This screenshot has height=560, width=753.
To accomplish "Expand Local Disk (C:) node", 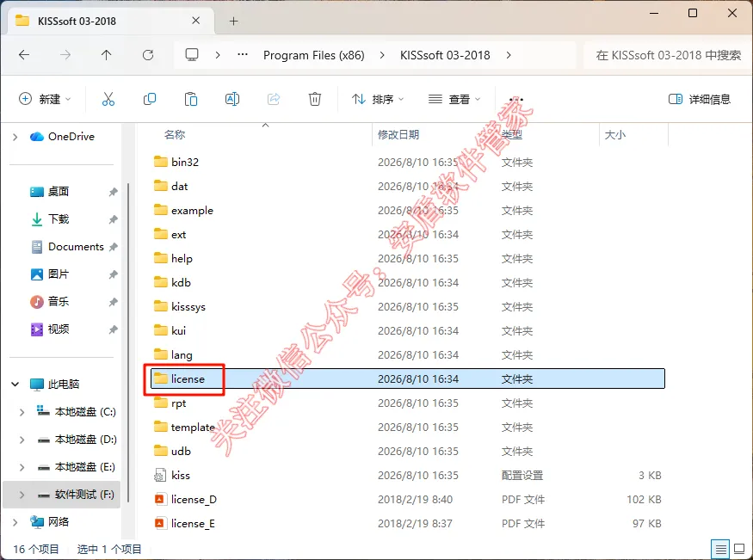I will [x=22, y=412].
